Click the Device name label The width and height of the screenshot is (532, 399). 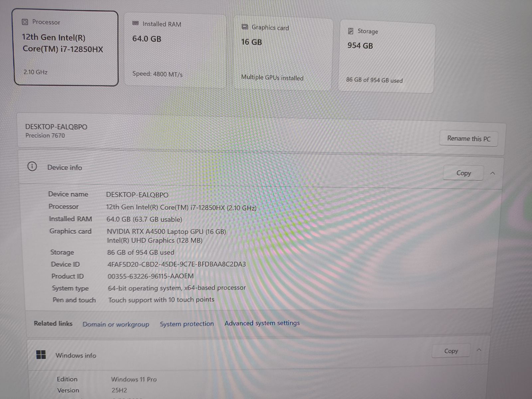68,194
